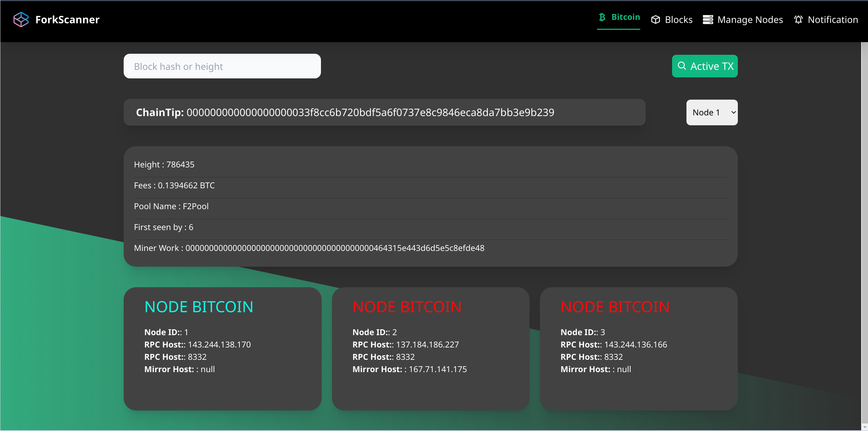Screen dimensions: 868x431
Task: Click the Node 1 dropdown chevron arrow
Action: [733, 113]
